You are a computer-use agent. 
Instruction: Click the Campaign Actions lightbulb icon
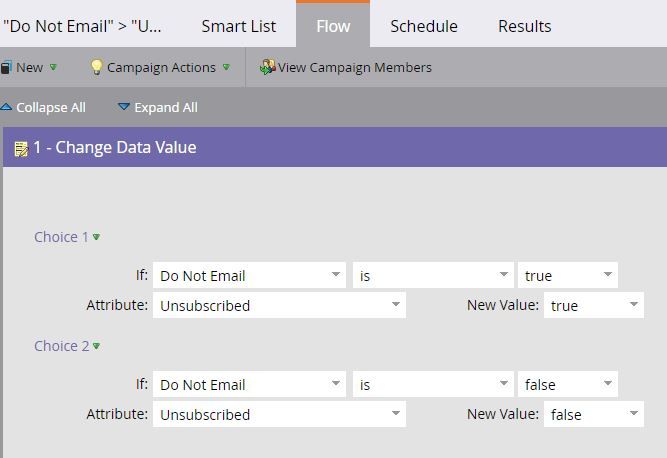click(x=96, y=68)
